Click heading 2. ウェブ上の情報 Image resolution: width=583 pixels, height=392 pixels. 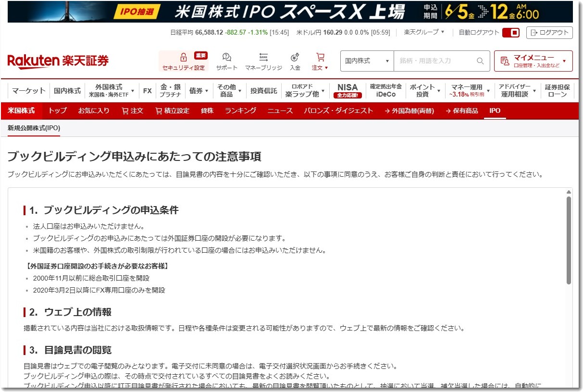coord(70,312)
